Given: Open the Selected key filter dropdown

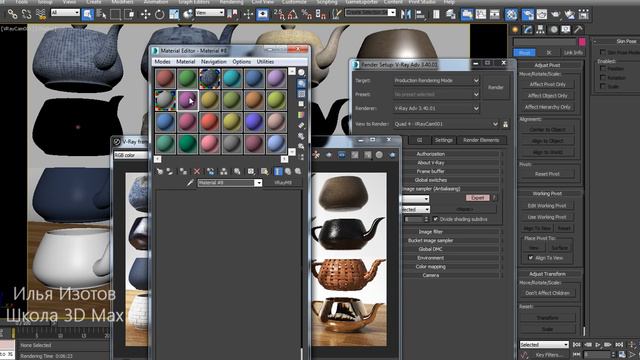Looking at the screenshot, I should pyautogui.click(x=544, y=345).
